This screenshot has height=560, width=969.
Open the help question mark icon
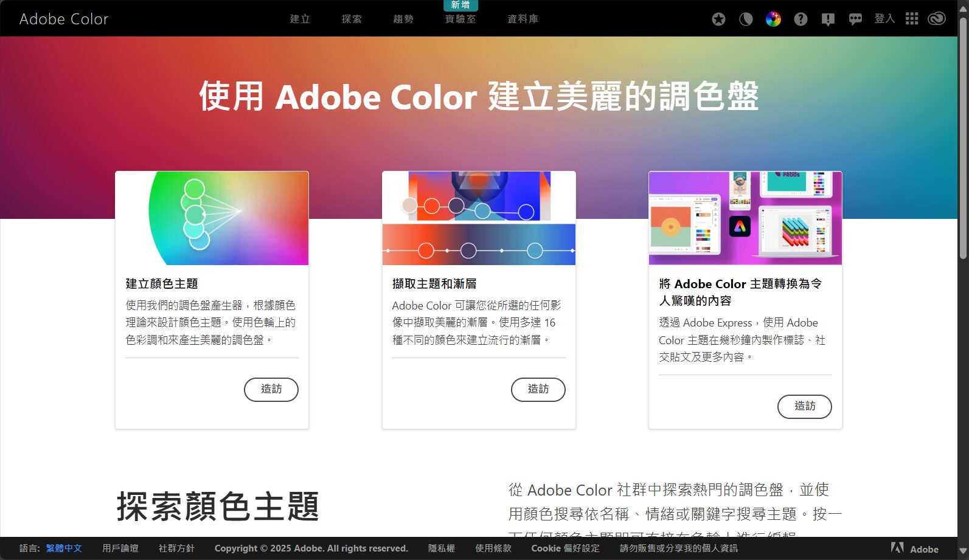pyautogui.click(x=801, y=19)
